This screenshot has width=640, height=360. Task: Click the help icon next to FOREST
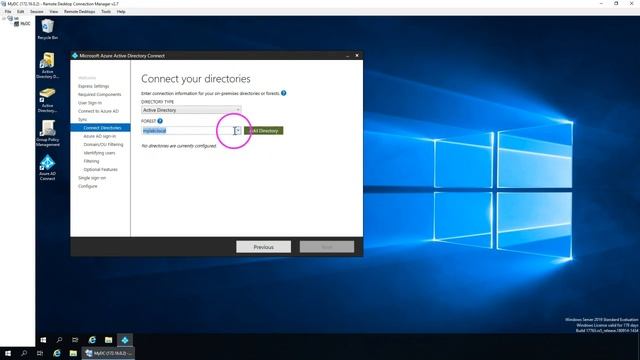(160, 121)
